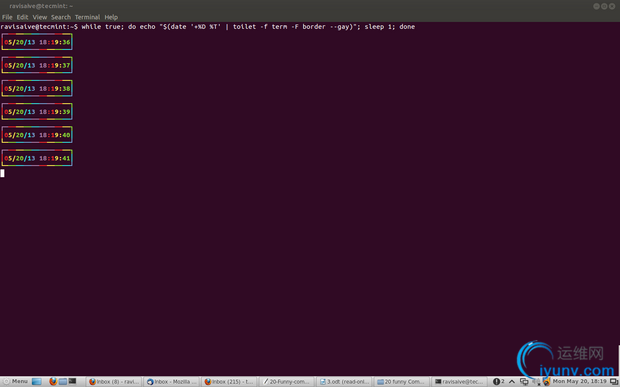620x387 pixels.
Task: Click the terminal title ravisaive@tecmint: ~
Action: (41, 6)
